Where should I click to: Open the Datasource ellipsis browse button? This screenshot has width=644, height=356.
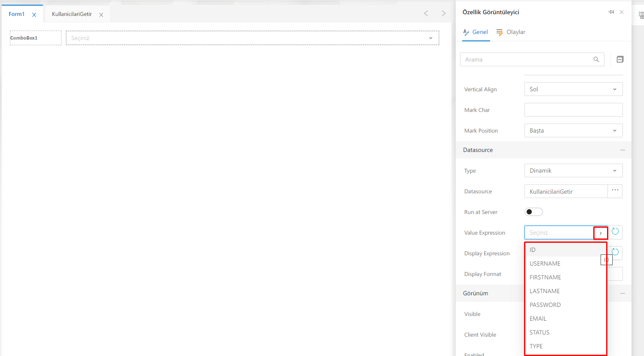pos(615,191)
